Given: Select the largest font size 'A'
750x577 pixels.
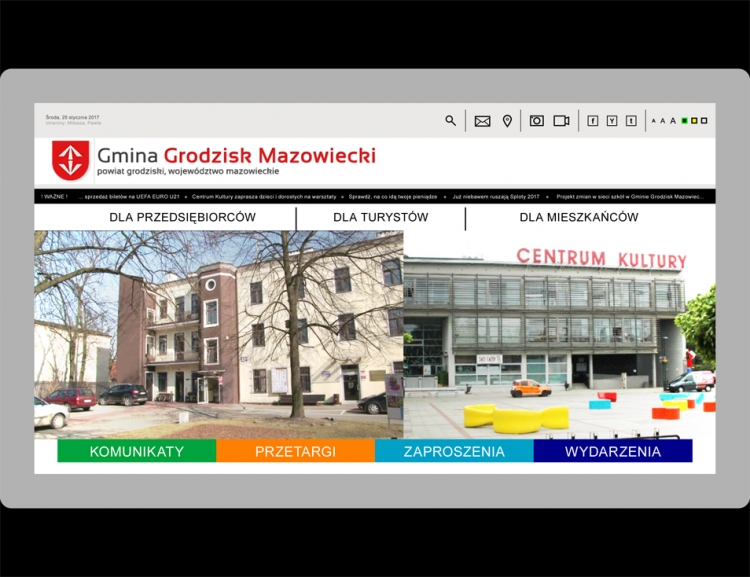Looking at the screenshot, I should [673, 121].
